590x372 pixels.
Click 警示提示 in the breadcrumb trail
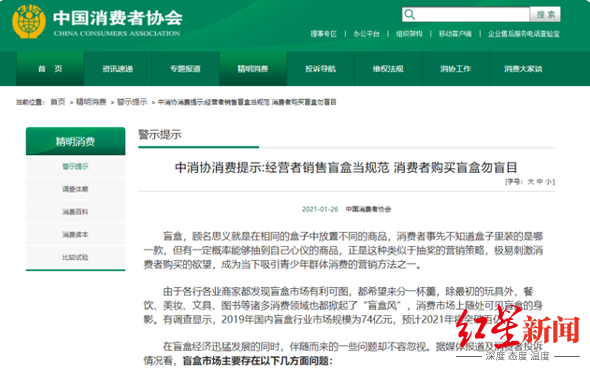coord(132,102)
